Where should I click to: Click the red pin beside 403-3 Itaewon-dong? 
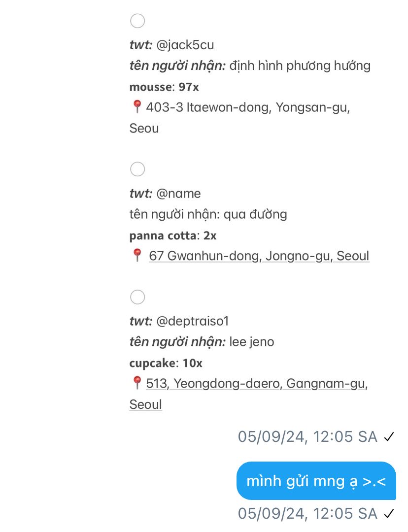click(137, 106)
